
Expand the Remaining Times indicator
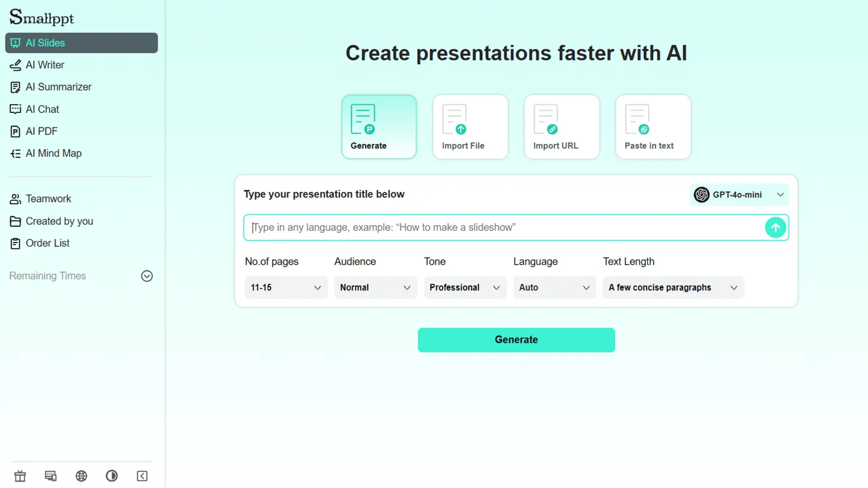(146, 276)
